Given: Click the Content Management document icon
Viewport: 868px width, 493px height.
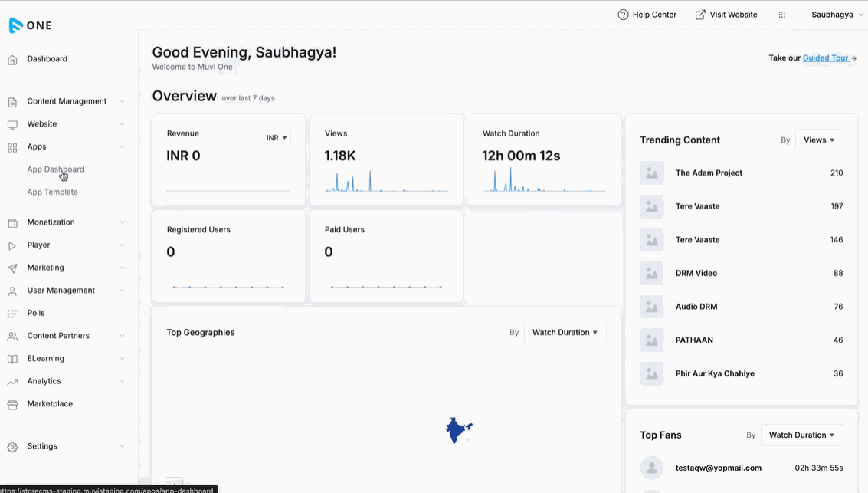Looking at the screenshot, I should [12, 102].
